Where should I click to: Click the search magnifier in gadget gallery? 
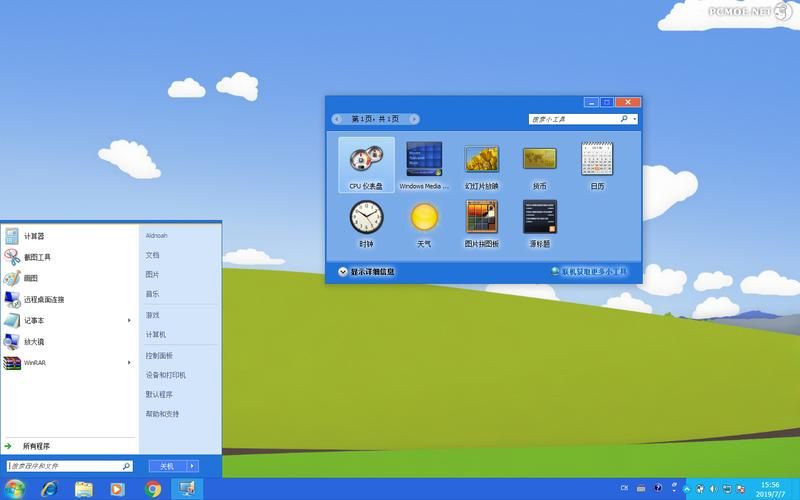[x=623, y=119]
